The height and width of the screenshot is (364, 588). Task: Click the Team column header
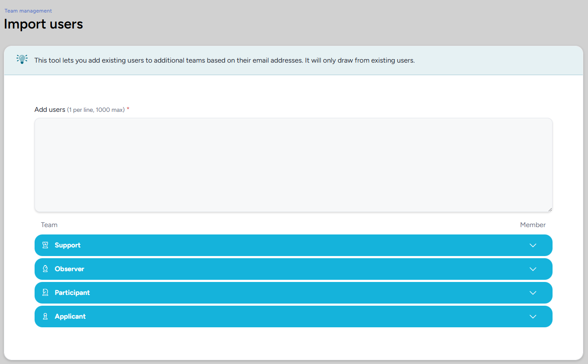(x=49, y=225)
